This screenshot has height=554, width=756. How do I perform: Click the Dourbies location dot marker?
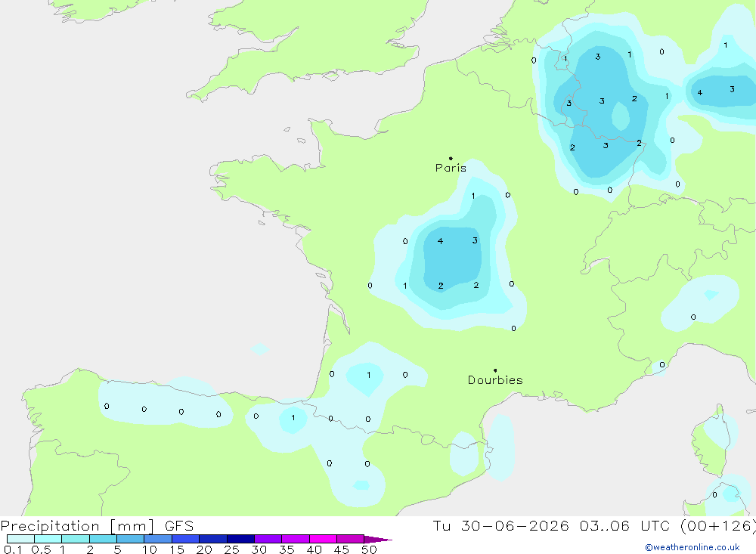click(x=495, y=370)
